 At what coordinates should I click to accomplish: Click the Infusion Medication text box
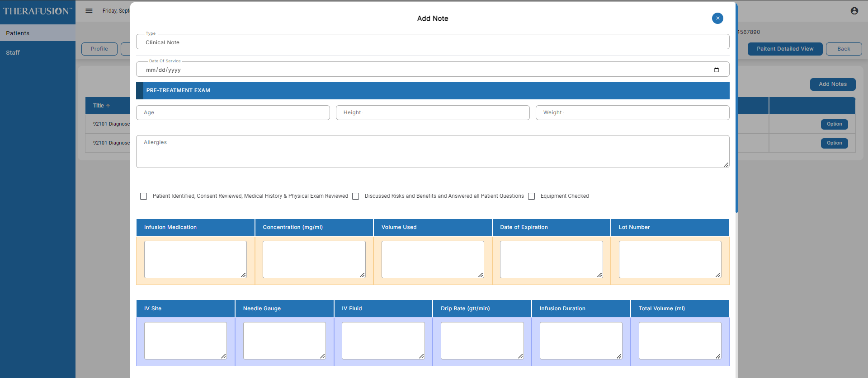pos(195,259)
